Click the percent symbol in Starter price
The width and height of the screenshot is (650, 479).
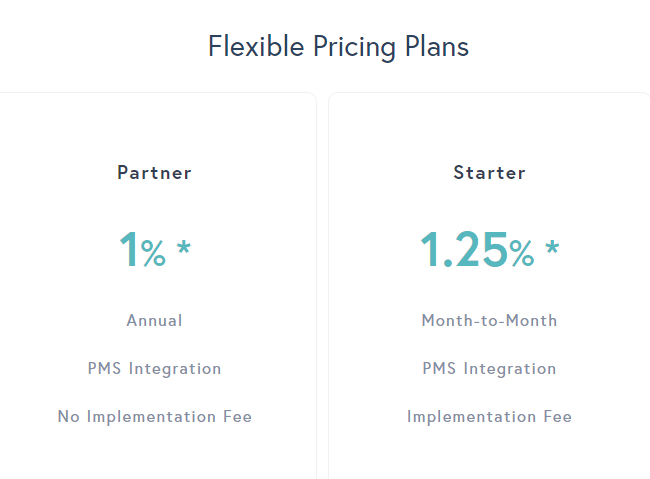[521, 253]
